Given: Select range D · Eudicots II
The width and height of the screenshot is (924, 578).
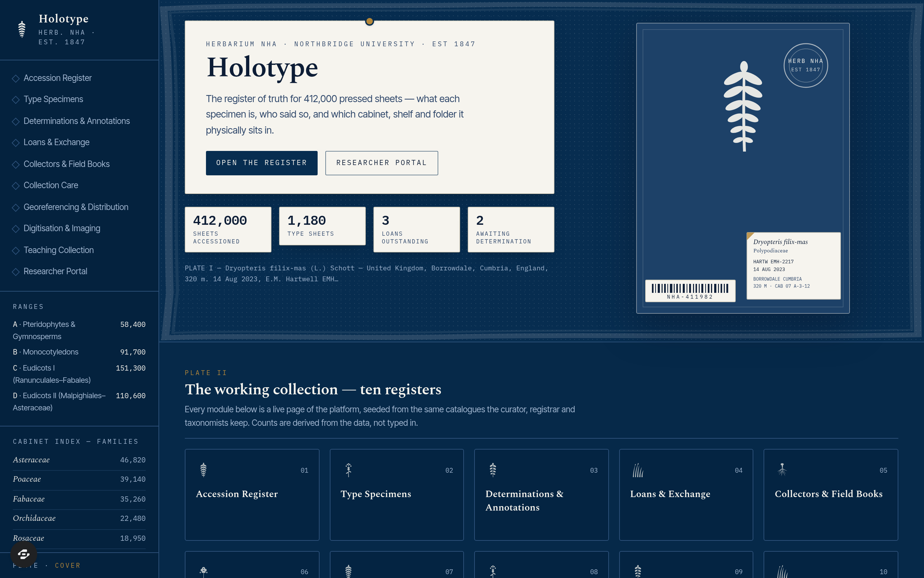Looking at the screenshot, I should point(79,402).
